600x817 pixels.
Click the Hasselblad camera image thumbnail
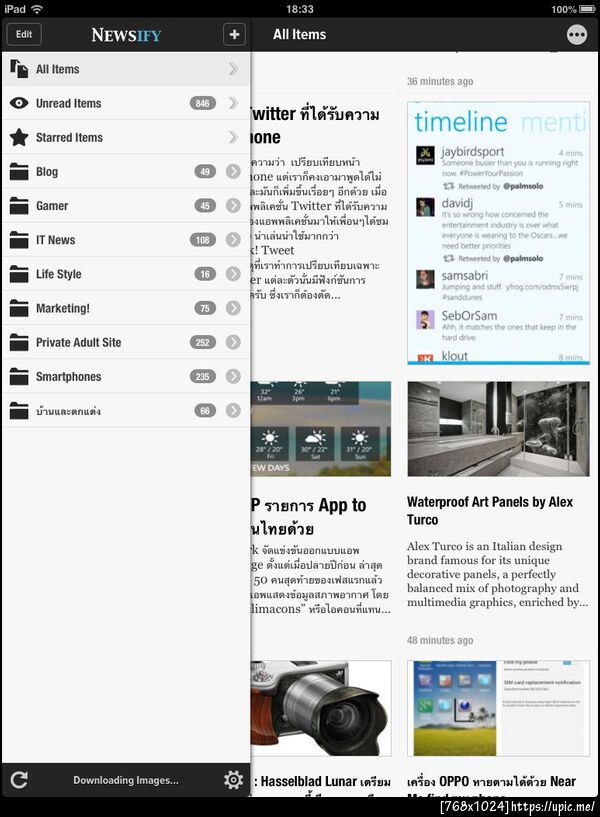[x=321, y=708]
